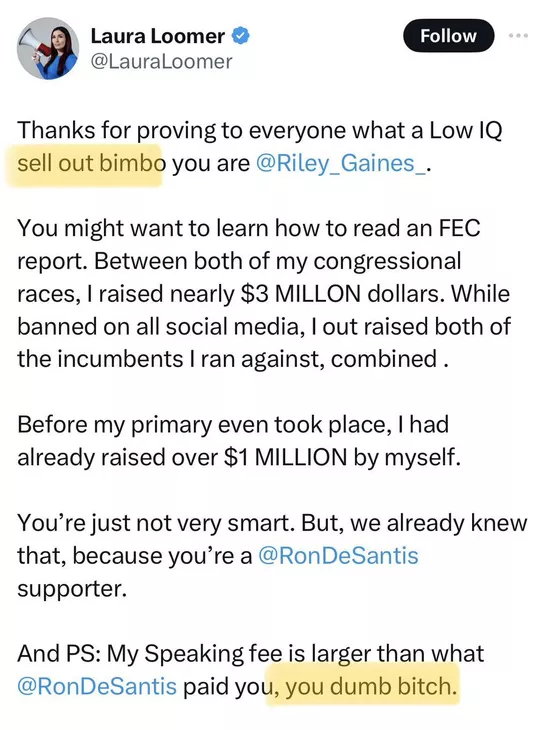Follow the Laura Loomer account
The height and width of the screenshot is (730, 548).
click(448, 36)
